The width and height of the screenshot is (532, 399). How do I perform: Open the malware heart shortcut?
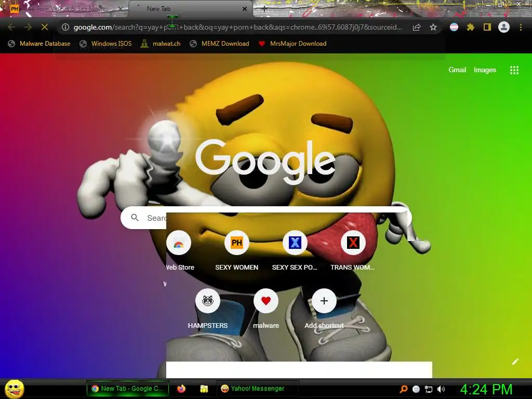point(266,308)
